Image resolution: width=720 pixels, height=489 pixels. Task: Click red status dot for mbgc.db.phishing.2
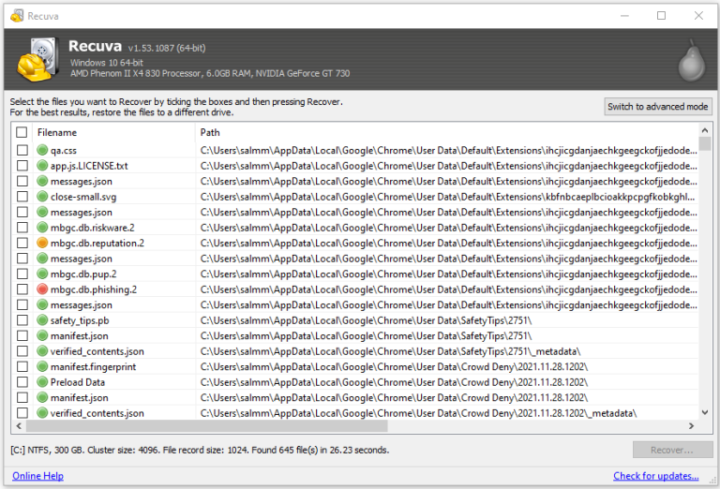click(42, 289)
